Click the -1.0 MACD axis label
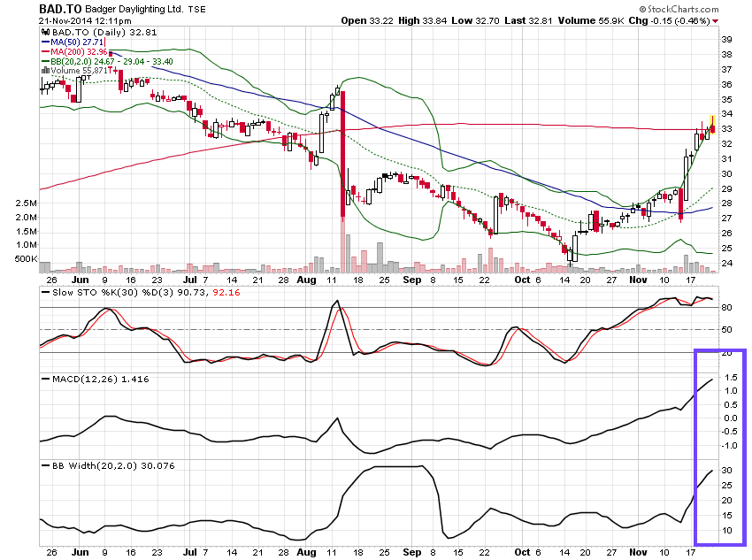 [x=730, y=447]
